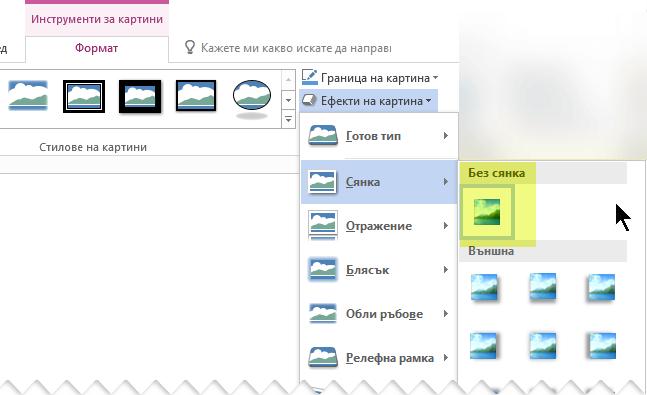Expand the Блясък submenu arrow
The image size is (647, 395).
coord(446,270)
